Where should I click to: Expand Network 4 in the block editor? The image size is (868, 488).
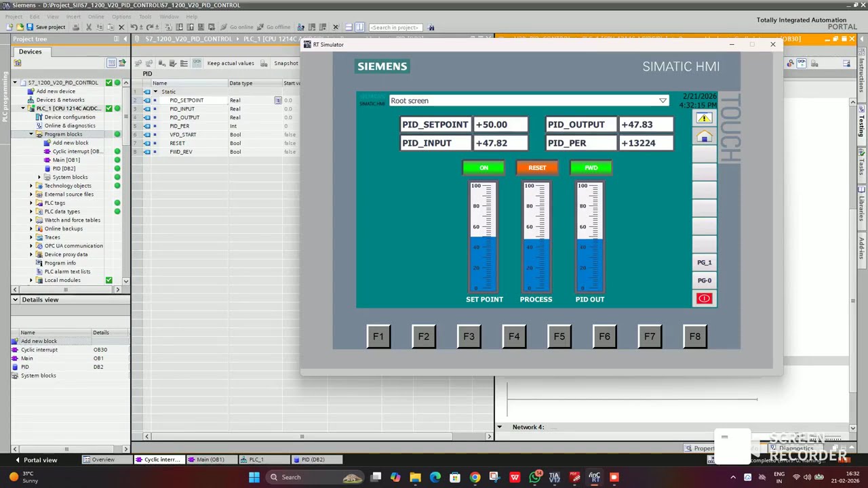click(500, 427)
